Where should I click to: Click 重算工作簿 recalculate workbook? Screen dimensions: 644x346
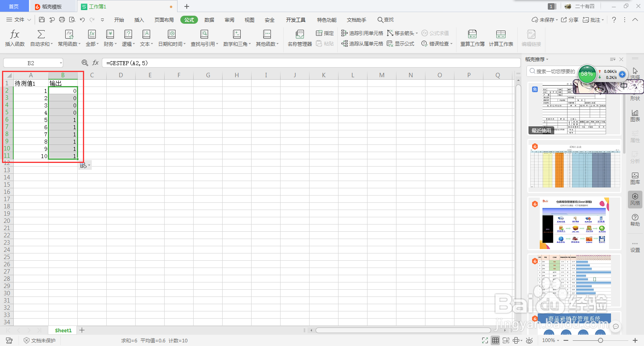click(x=473, y=38)
